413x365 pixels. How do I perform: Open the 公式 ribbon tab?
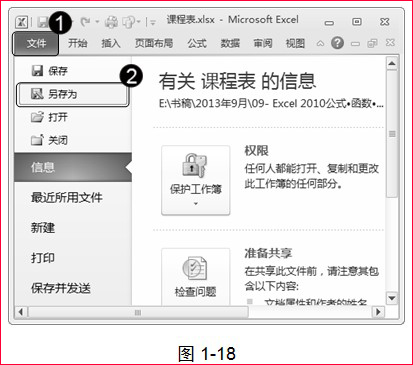(x=197, y=43)
